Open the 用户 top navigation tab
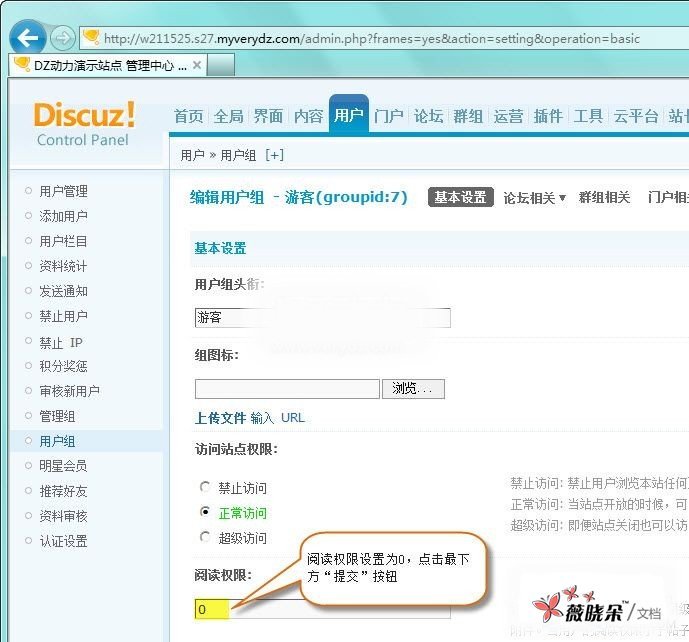This screenshot has height=642, width=689. point(349,116)
